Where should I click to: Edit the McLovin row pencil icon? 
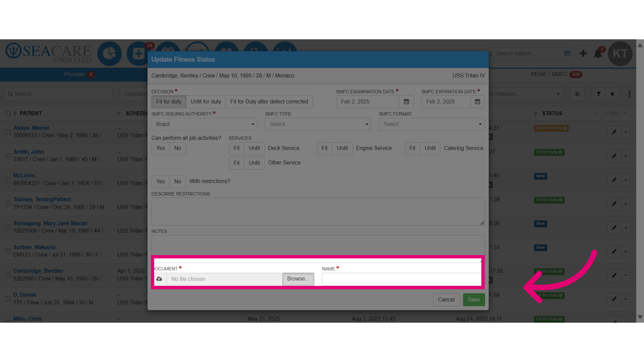(614, 180)
